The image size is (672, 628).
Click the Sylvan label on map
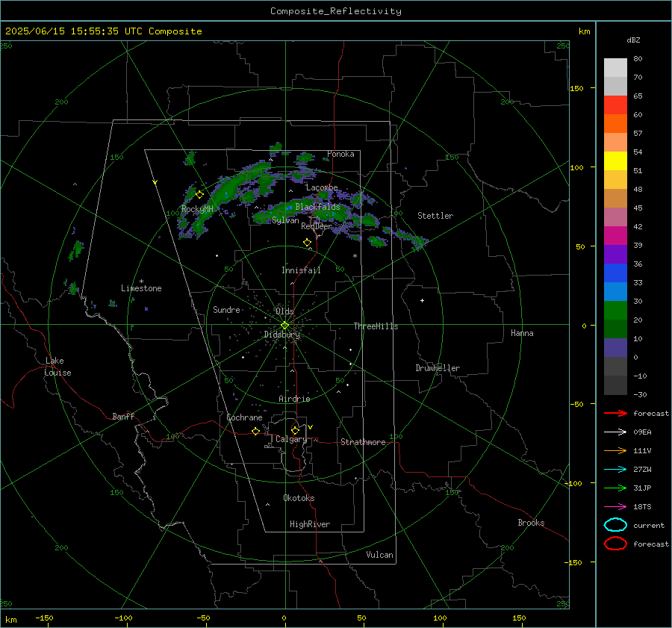click(x=285, y=221)
